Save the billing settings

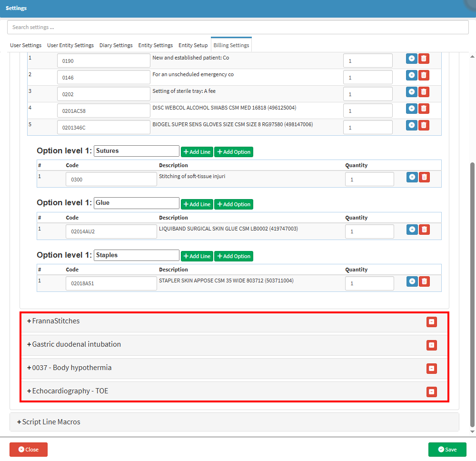447,450
